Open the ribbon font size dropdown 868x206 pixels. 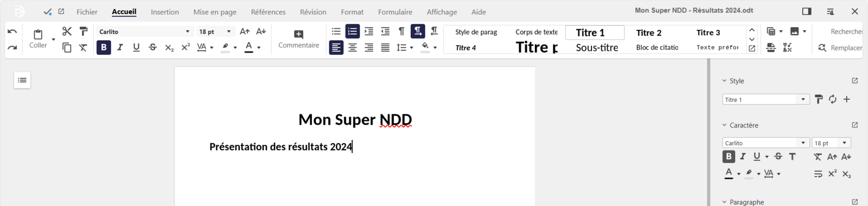229,32
